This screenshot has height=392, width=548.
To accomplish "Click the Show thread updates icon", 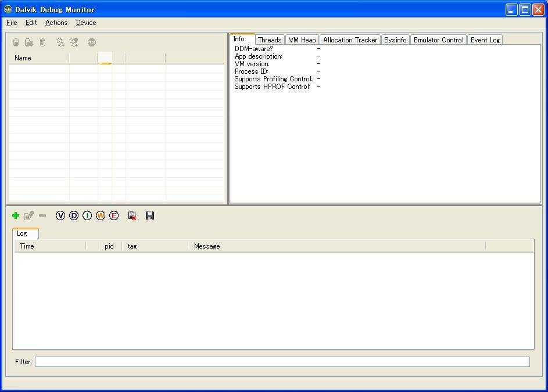I will (60, 42).
